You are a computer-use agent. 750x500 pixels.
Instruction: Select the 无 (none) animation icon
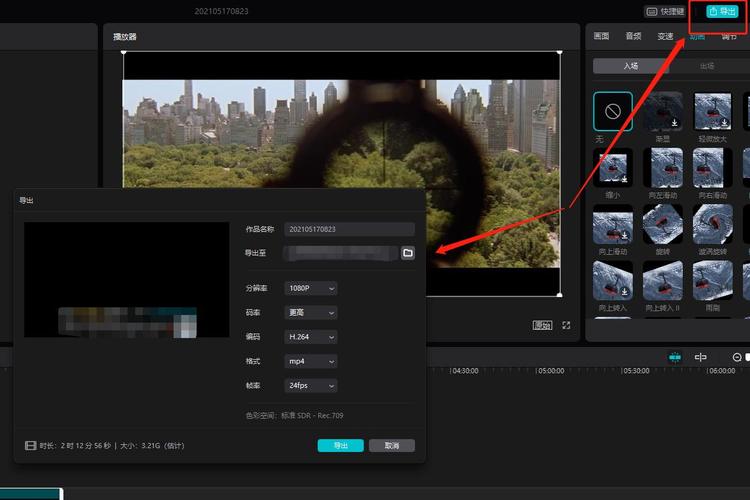pyautogui.click(x=612, y=111)
